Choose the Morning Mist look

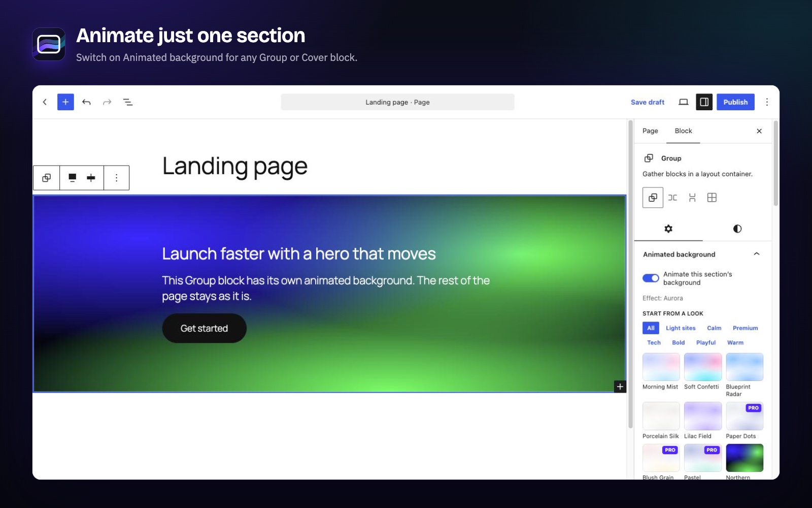(x=661, y=367)
